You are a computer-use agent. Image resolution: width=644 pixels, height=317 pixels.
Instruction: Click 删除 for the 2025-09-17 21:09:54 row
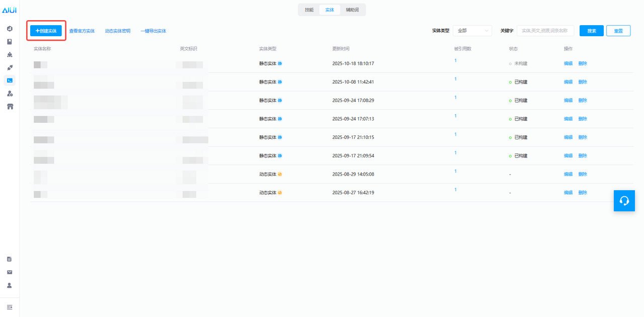pyautogui.click(x=583, y=156)
